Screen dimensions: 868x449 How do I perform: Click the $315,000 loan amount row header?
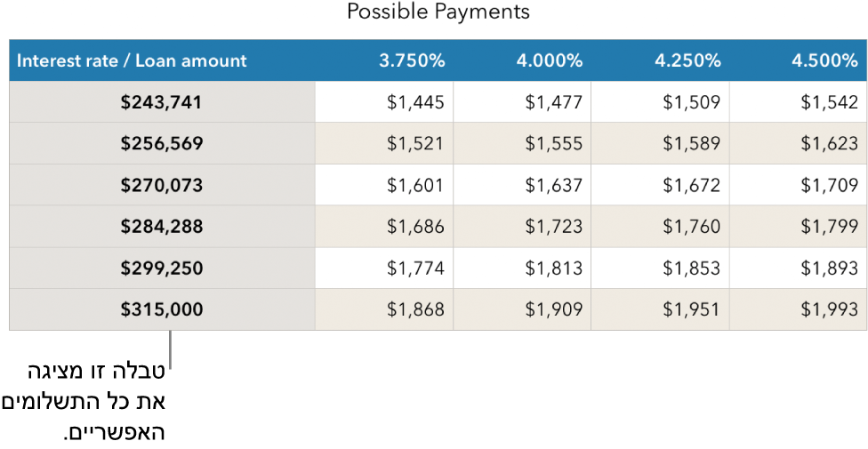click(162, 309)
